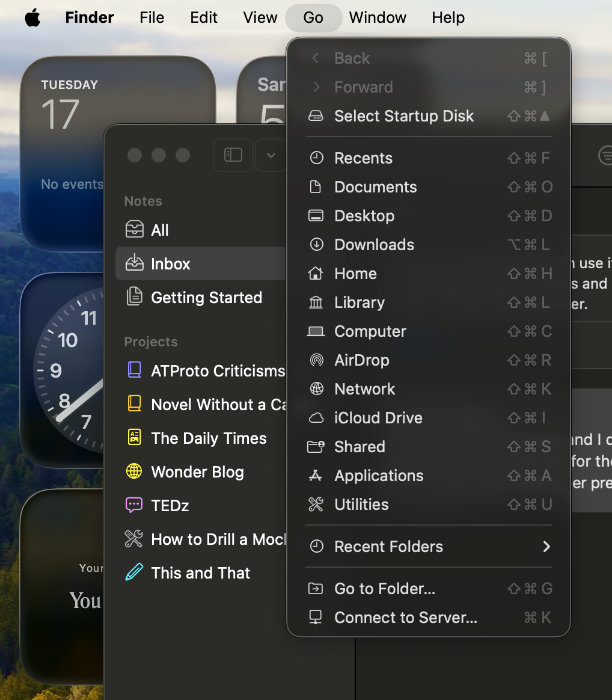The height and width of the screenshot is (700, 612).
Task: Click the Desktop icon in Go menu
Action: point(316,216)
